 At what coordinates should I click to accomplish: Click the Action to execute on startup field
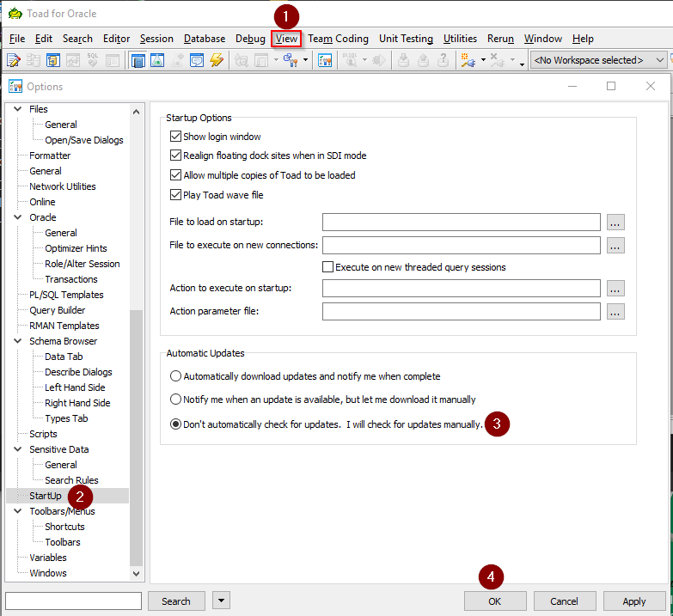[461, 288]
